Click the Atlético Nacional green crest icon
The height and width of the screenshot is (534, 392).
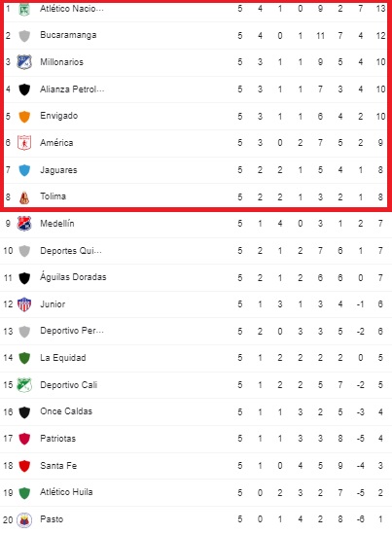[24, 9]
